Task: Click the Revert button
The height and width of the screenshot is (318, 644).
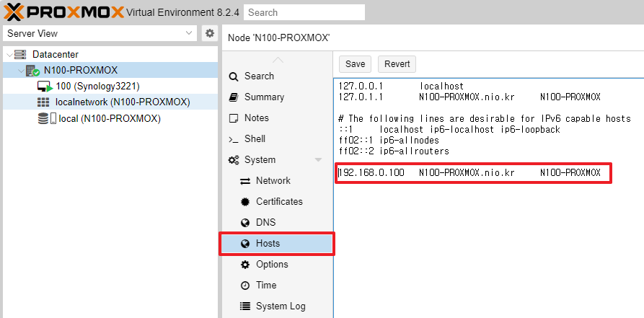Action: coord(397,64)
